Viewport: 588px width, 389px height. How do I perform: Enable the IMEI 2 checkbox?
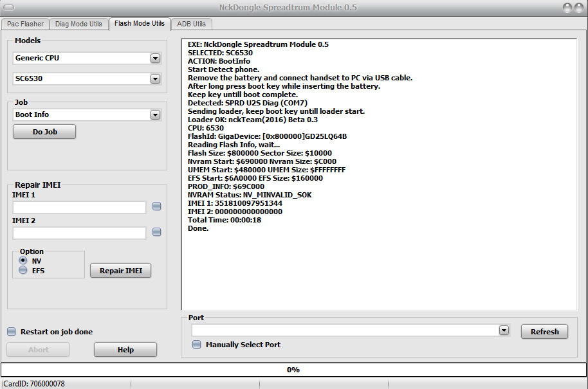click(157, 232)
